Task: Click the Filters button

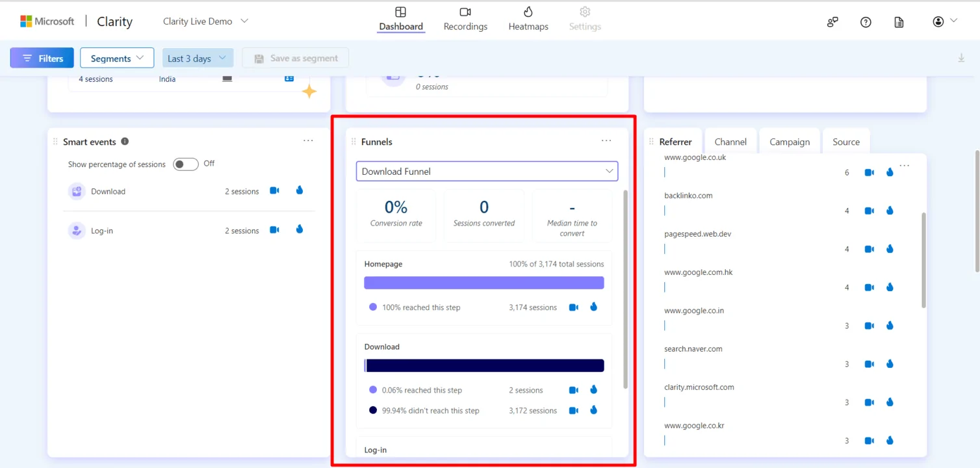Action: tap(42, 58)
